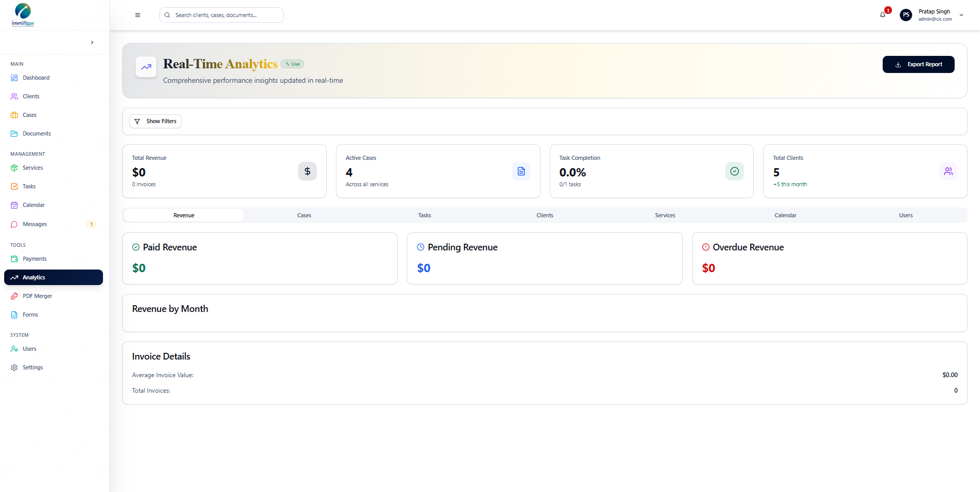The height and width of the screenshot is (492, 980).
Task: Click the Clients sidebar icon
Action: (x=14, y=96)
